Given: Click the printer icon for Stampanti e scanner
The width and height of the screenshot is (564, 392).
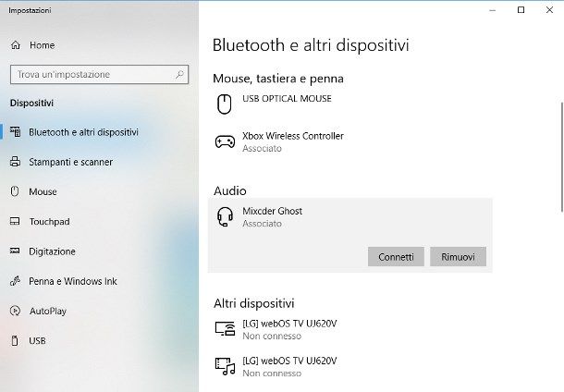Looking at the screenshot, I should coord(15,162).
